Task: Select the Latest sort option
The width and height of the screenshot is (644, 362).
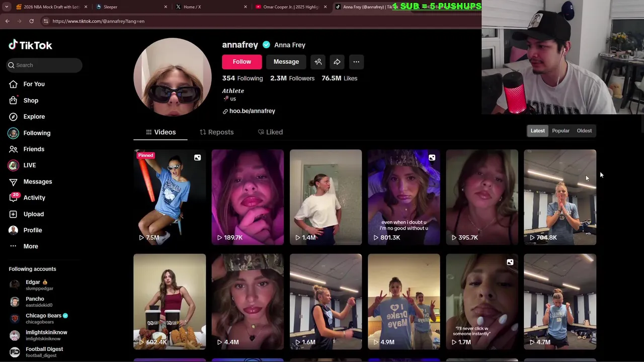Action: coord(537,131)
